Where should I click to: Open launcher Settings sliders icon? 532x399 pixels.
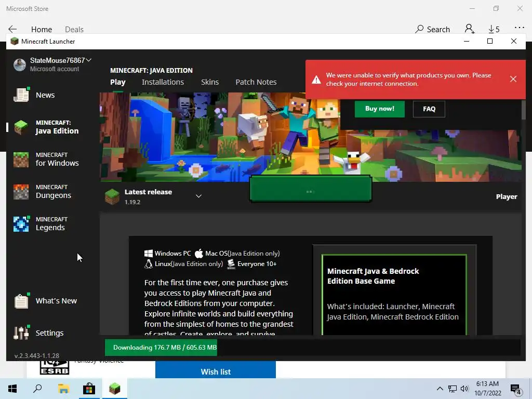(21, 333)
